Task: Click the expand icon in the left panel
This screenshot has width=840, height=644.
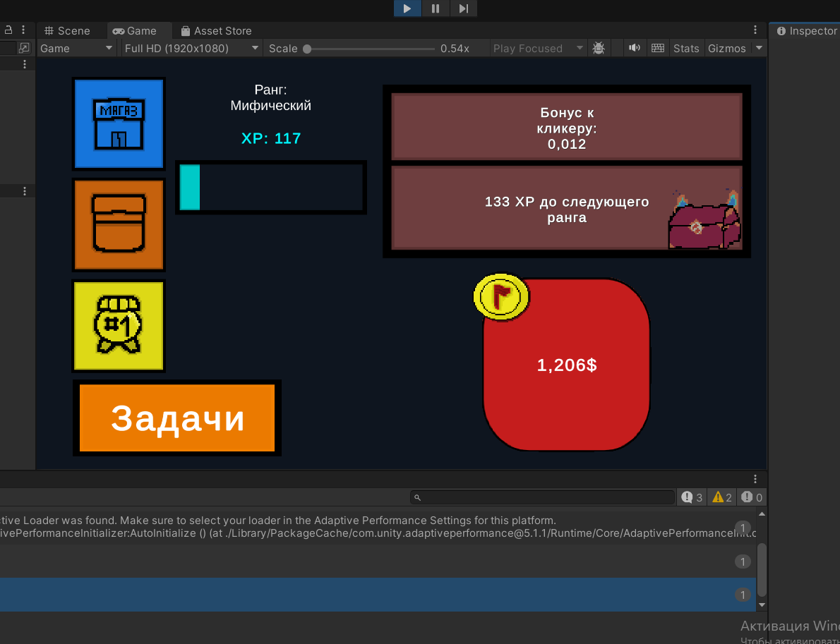Action: pos(24,48)
